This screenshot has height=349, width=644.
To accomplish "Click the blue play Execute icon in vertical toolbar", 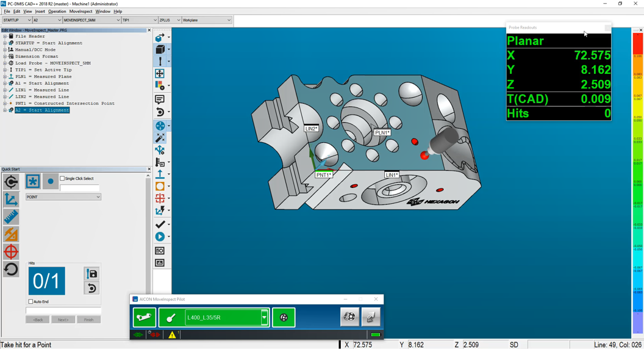I will click(x=160, y=237).
